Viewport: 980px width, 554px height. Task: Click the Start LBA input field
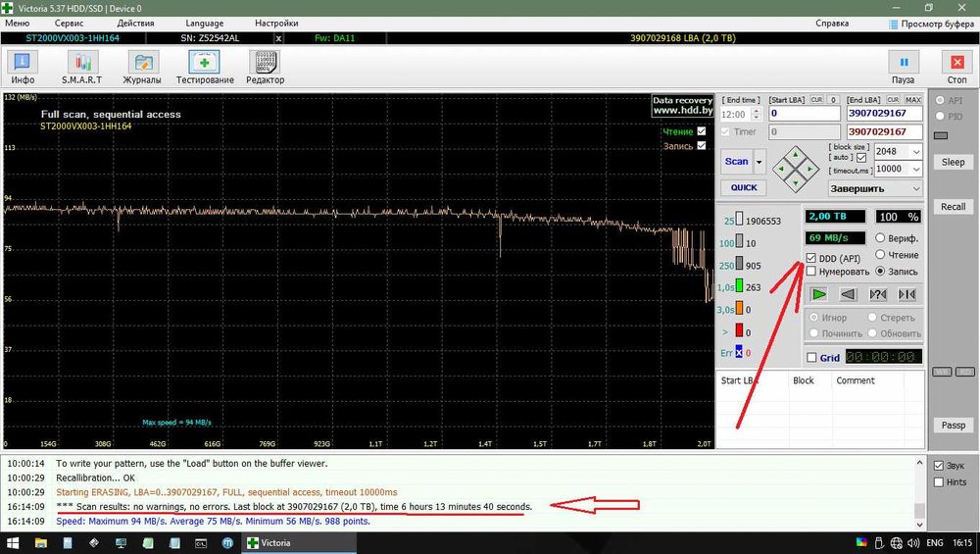804,114
